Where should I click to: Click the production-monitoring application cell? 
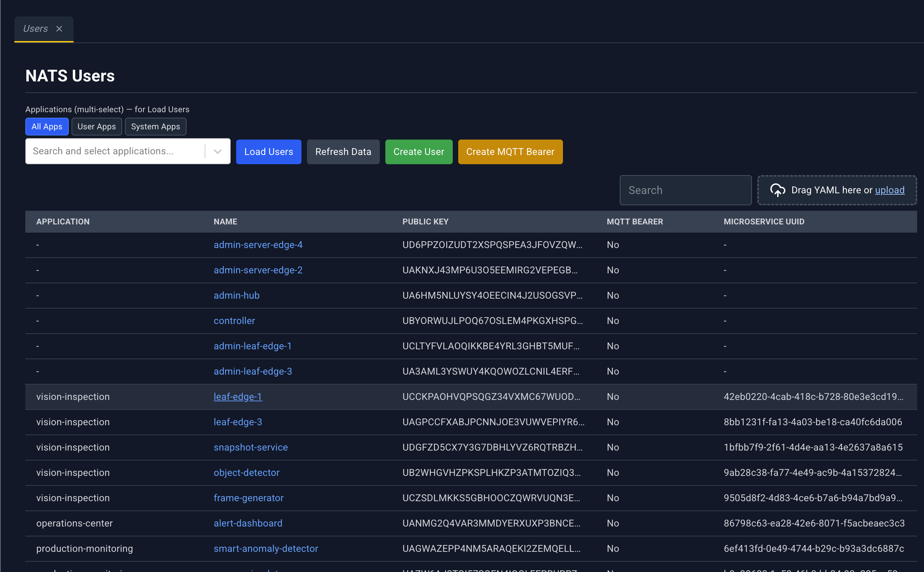(x=85, y=549)
